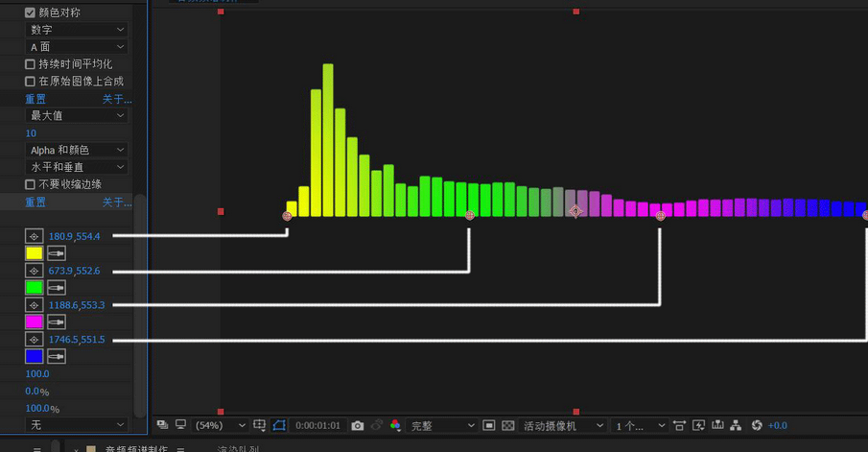Click point picker crosshair for 180.9,554.4
868x452 pixels.
[x=35, y=236]
